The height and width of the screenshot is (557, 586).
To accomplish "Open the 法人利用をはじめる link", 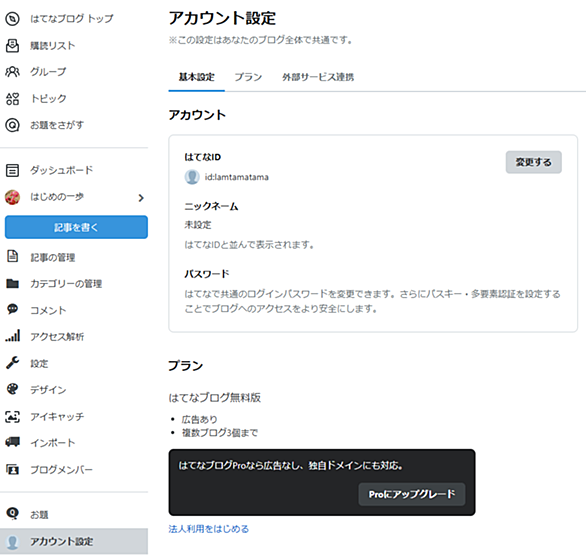I will pos(209,529).
